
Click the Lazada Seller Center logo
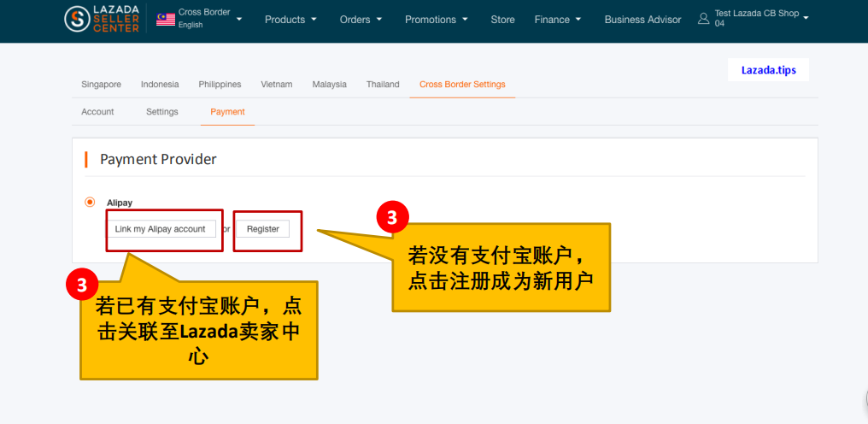(x=102, y=19)
